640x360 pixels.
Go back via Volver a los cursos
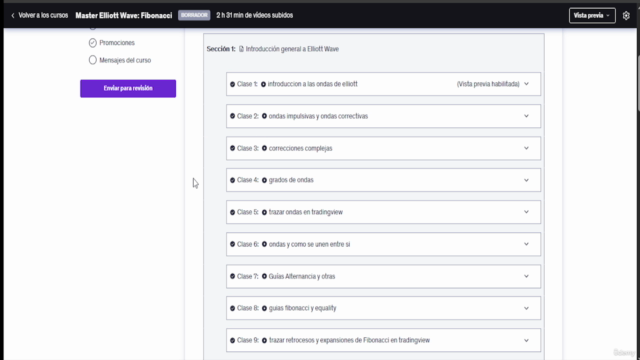43,16
